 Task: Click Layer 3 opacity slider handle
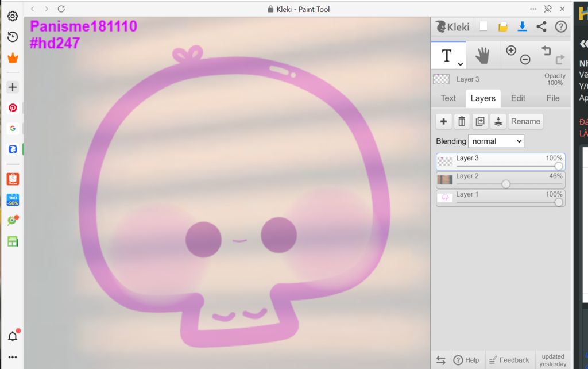tap(558, 166)
